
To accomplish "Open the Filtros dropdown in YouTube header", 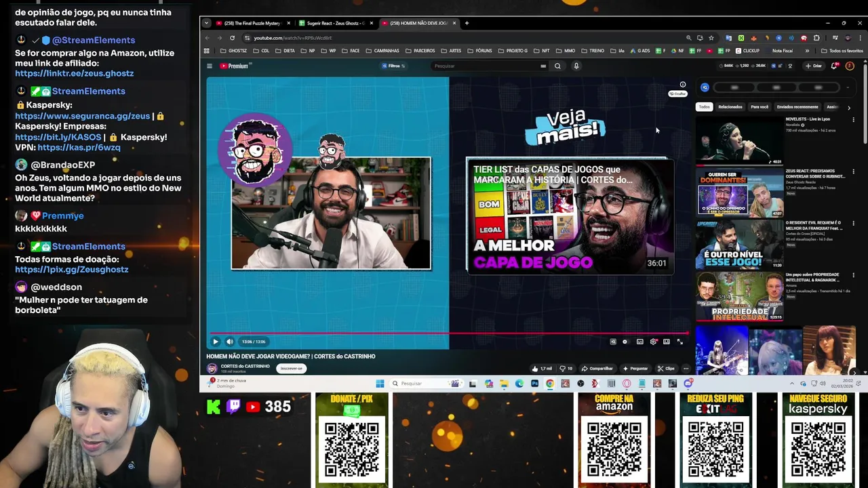I will click(x=393, y=66).
